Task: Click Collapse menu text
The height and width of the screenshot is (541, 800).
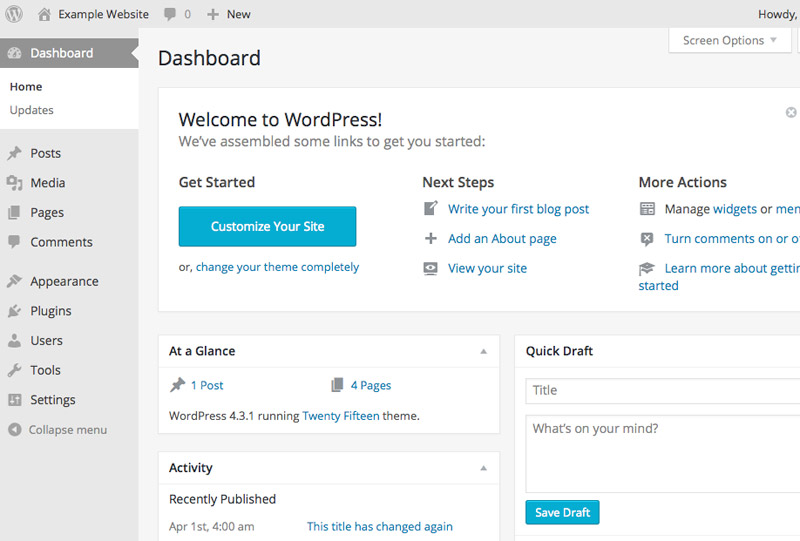Action: [x=68, y=430]
